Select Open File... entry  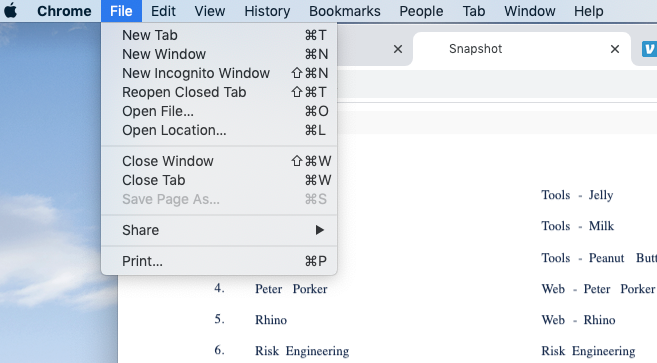(x=219, y=111)
